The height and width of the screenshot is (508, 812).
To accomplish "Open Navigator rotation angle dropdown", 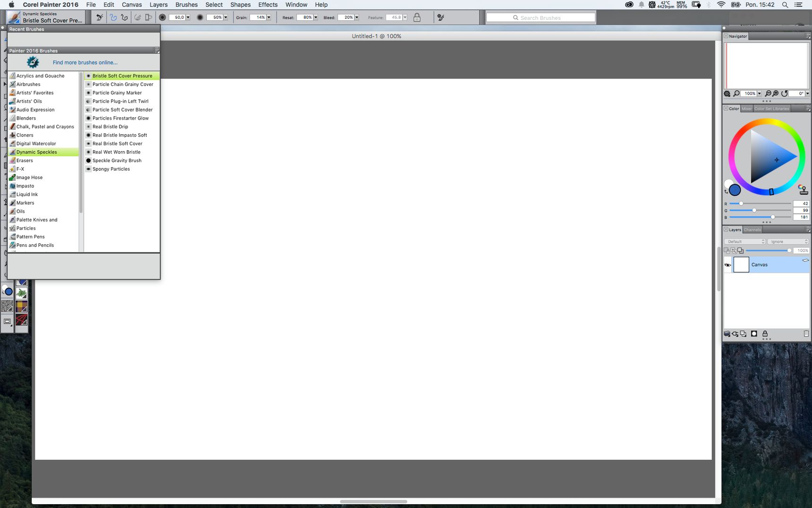I will pyautogui.click(x=807, y=94).
